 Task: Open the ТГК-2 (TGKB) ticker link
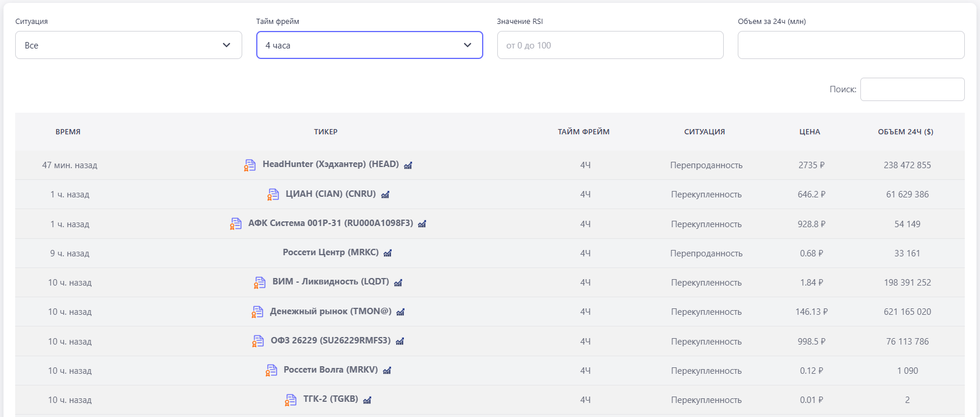330,399
